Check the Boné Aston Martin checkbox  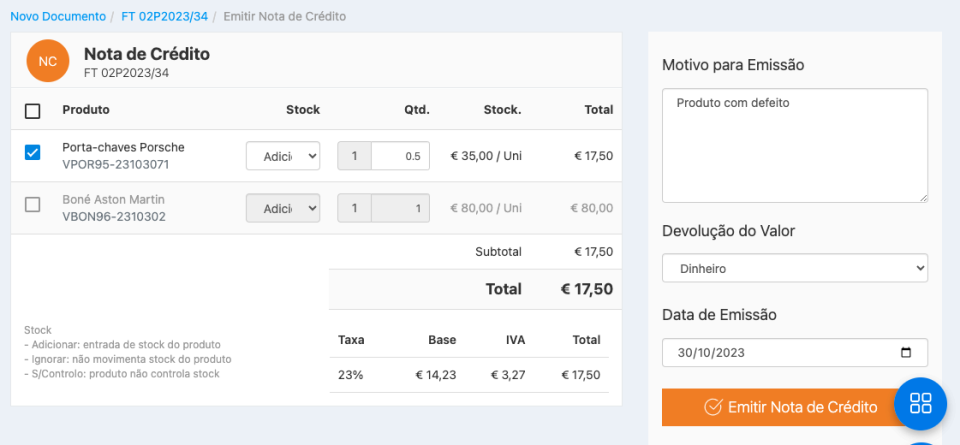point(32,205)
